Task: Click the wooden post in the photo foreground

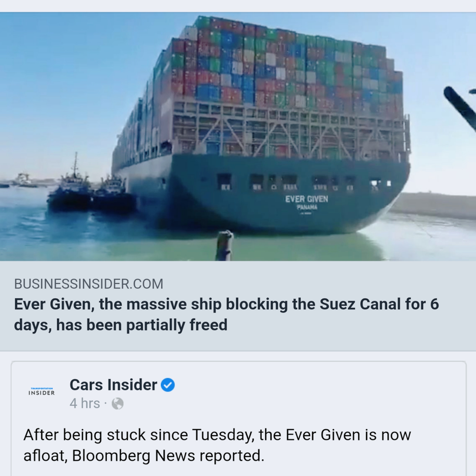Action: (224, 245)
